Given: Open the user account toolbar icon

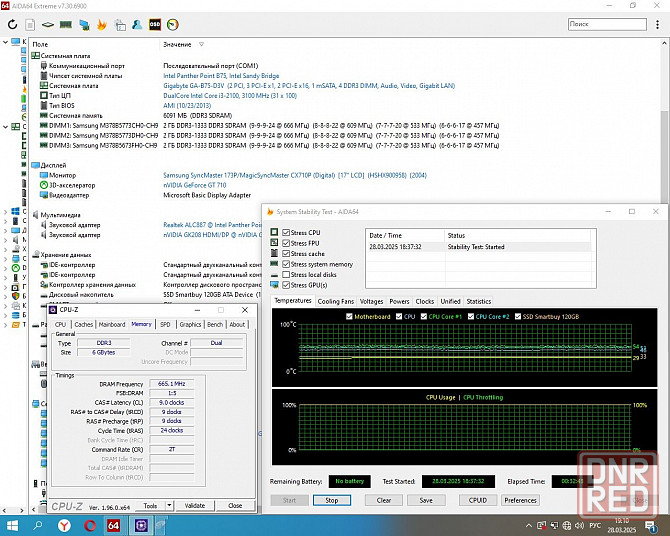Looking at the screenshot, I should click(x=137, y=25).
